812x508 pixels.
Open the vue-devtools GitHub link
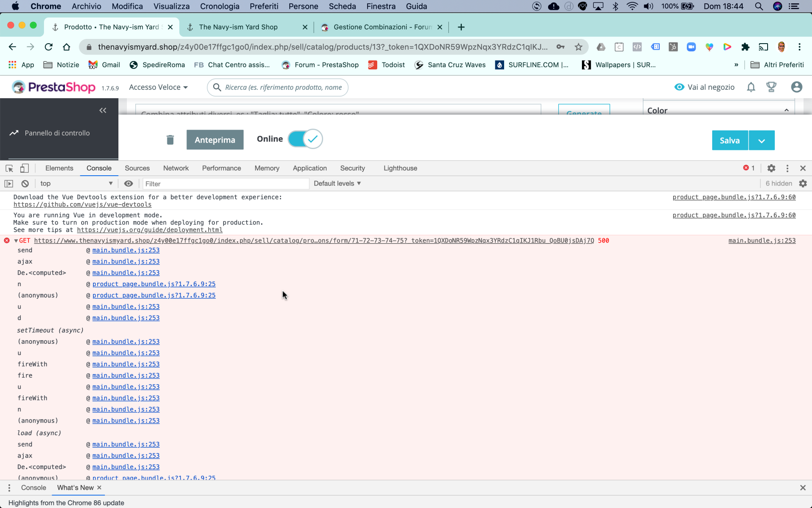[x=82, y=204]
